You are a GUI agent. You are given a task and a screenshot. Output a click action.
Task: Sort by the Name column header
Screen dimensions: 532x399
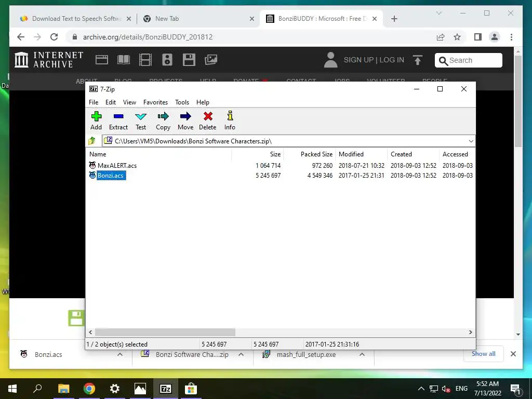click(x=159, y=154)
